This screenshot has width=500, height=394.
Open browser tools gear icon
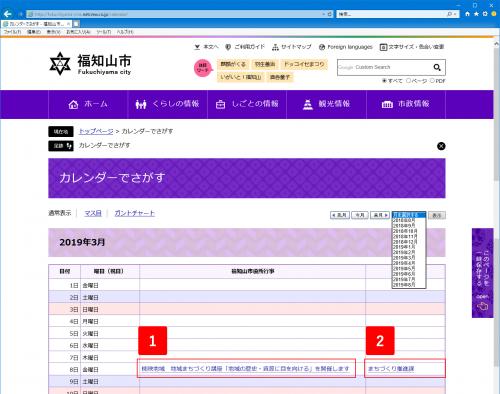pyautogui.click(x=485, y=14)
